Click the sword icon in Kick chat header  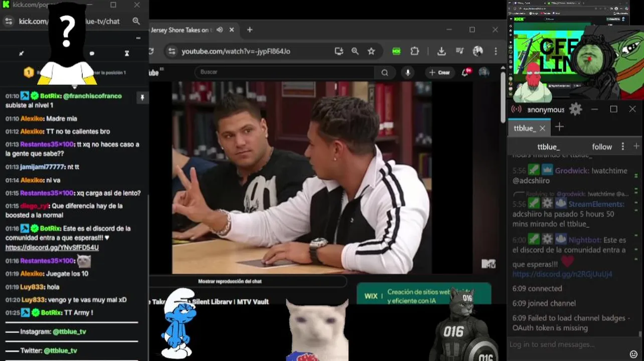tap(21, 53)
